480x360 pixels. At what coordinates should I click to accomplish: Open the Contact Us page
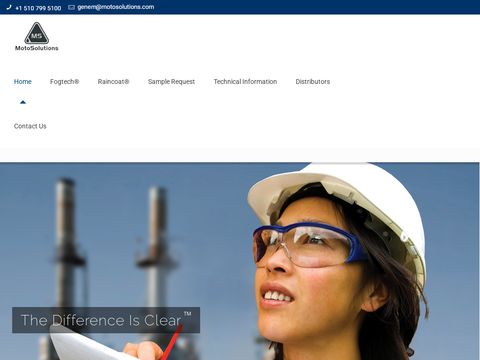point(30,126)
